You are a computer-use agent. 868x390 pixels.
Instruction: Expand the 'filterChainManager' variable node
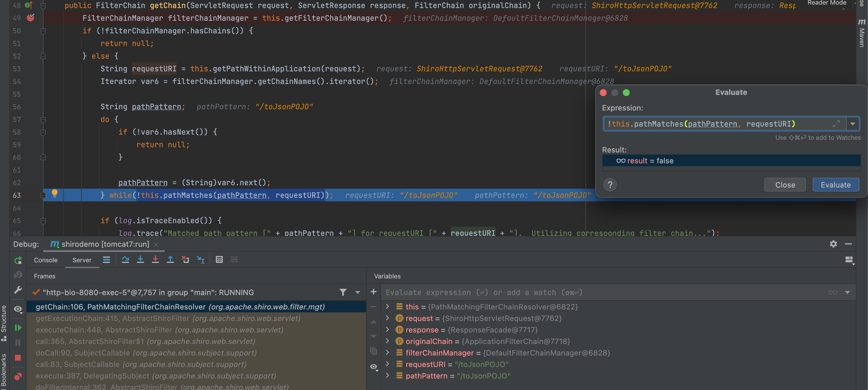(x=387, y=352)
